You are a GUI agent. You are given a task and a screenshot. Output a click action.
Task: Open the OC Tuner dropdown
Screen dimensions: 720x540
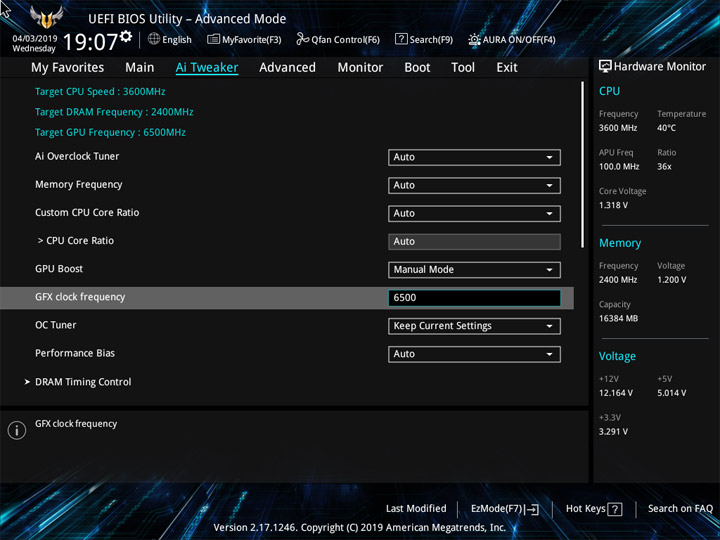pyautogui.click(x=474, y=326)
